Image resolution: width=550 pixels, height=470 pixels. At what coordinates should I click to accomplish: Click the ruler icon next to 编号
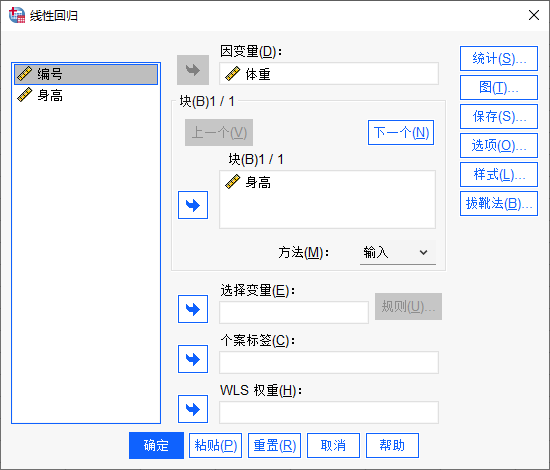point(25,74)
